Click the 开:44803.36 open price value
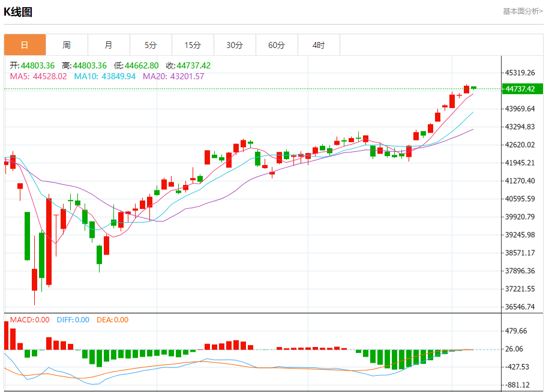 32,65
